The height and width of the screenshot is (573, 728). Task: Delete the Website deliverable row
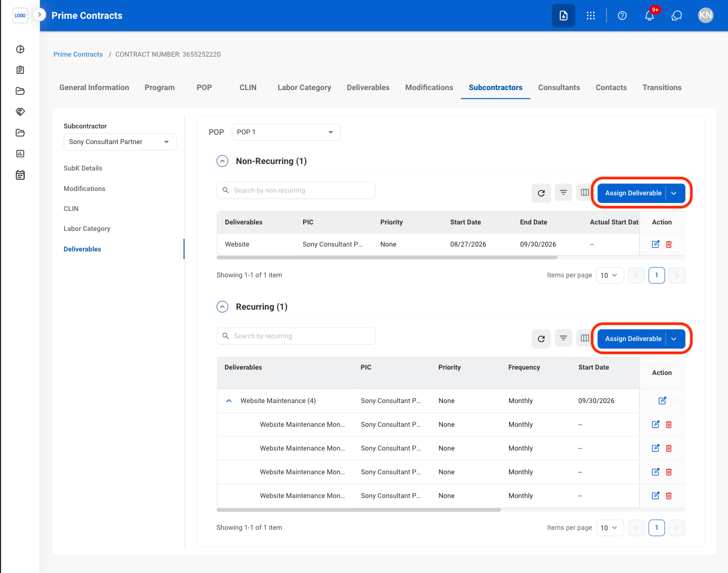tap(669, 244)
